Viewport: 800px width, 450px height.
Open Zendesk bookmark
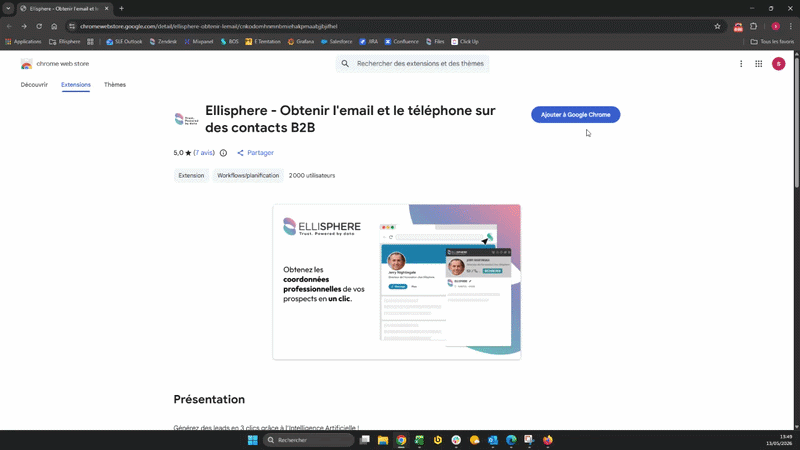[163, 42]
